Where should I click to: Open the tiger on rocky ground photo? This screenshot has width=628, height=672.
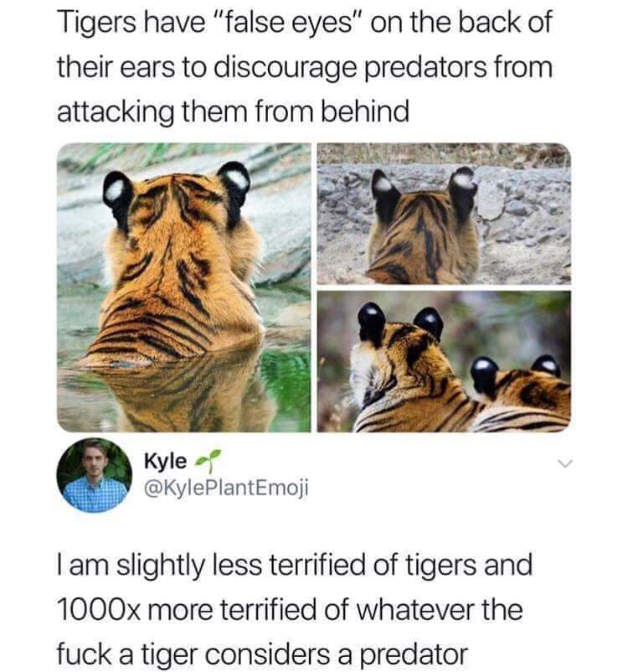click(444, 214)
